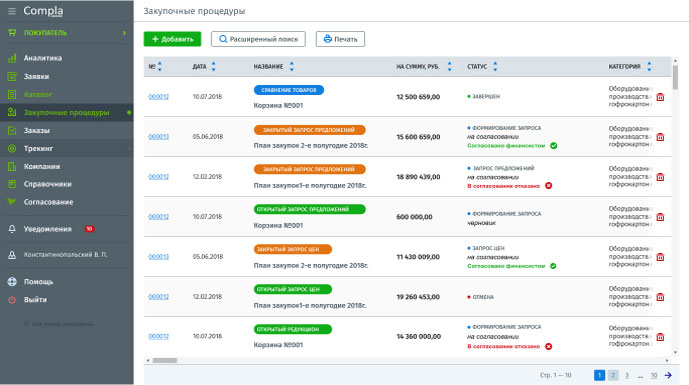The height and width of the screenshot is (385, 689).
Task: Open procedure link in 11 430 009,00 row
Action: tap(159, 257)
